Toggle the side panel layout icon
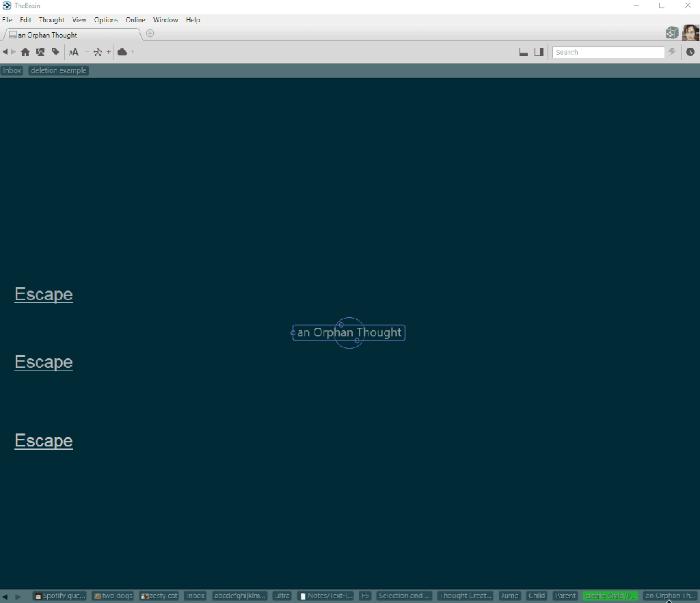Image resolution: width=700 pixels, height=603 pixels. point(539,52)
